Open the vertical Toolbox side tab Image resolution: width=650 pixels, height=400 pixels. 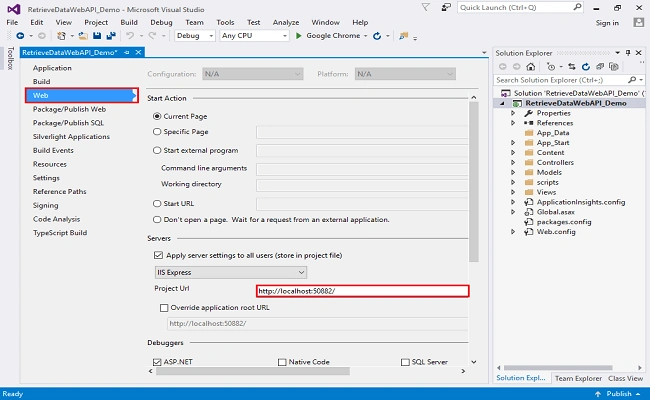point(10,58)
